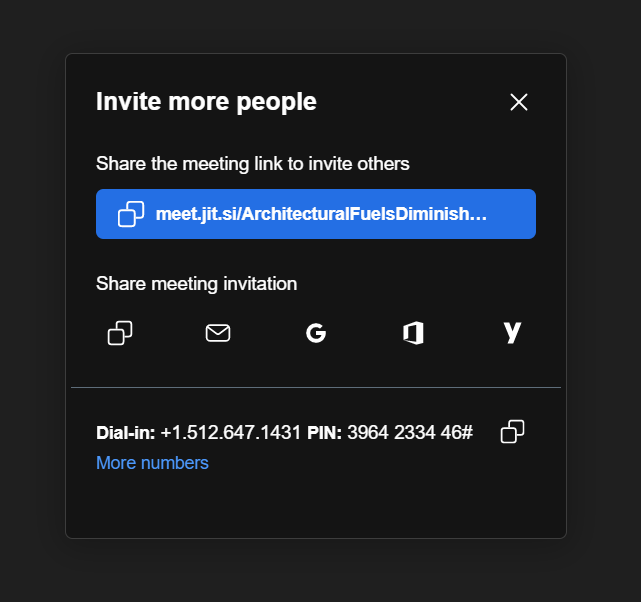
Task: Copy meeting invitation using copy icon
Action: click(120, 333)
